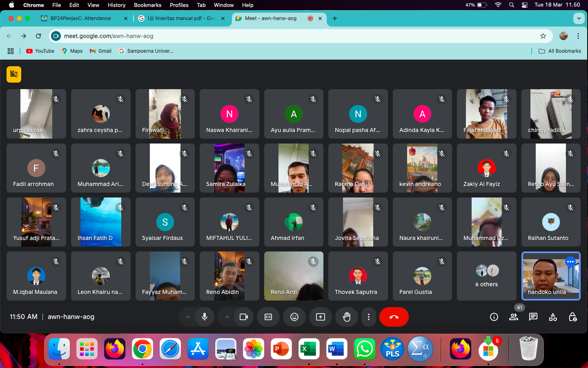The width and height of the screenshot is (588, 368).
Task: Click the YouTube bookmark
Action: tap(40, 51)
